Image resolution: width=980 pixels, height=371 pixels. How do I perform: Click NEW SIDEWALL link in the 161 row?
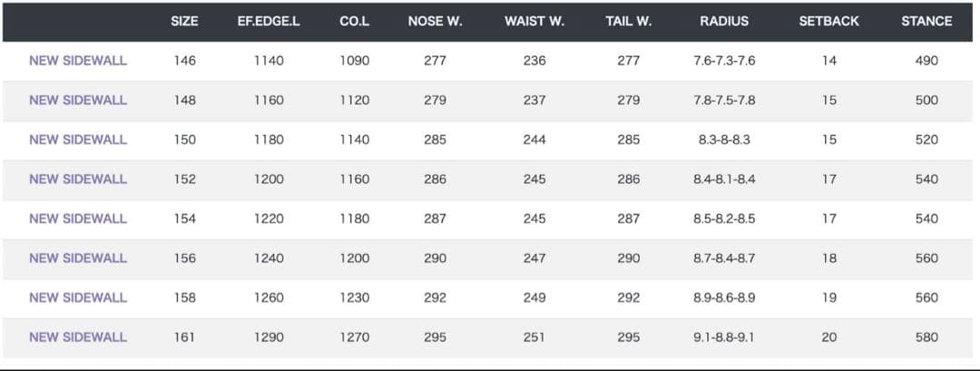click(x=78, y=337)
